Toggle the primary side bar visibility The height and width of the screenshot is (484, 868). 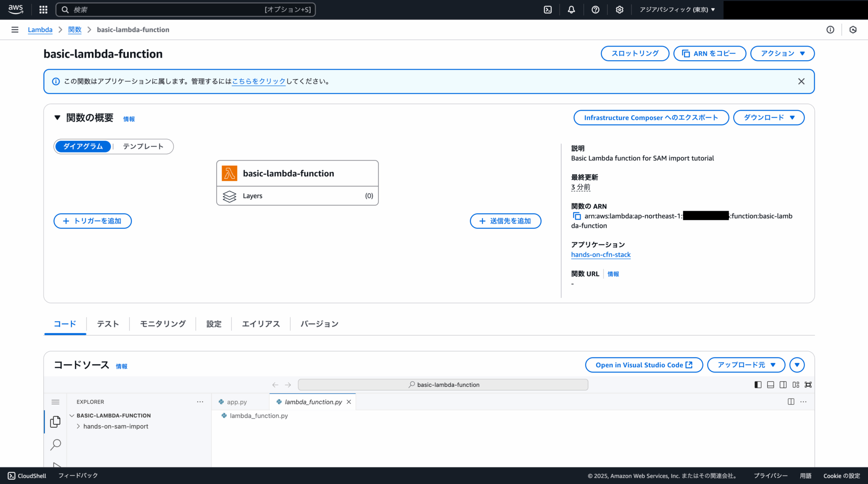[757, 384]
